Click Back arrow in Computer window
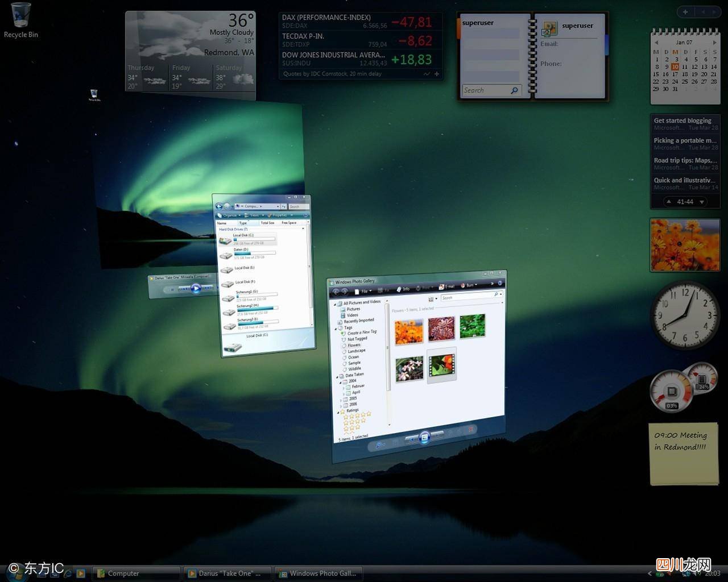The image size is (728, 582). pos(220,206)
